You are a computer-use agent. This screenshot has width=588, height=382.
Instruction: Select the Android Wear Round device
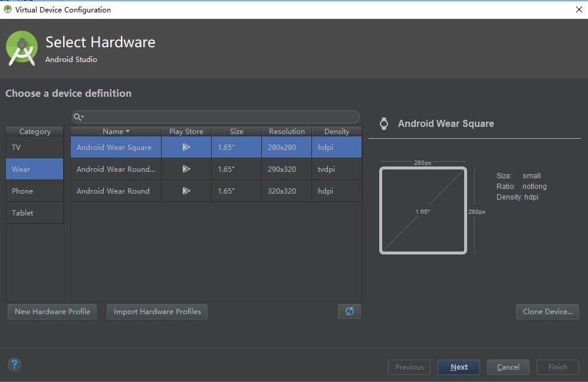(216, 191)
